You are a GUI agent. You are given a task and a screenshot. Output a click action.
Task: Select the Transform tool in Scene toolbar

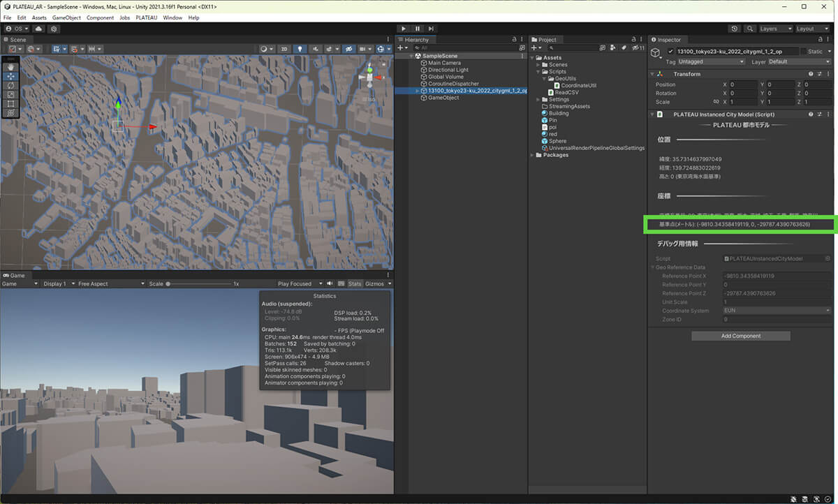point(10,113)
